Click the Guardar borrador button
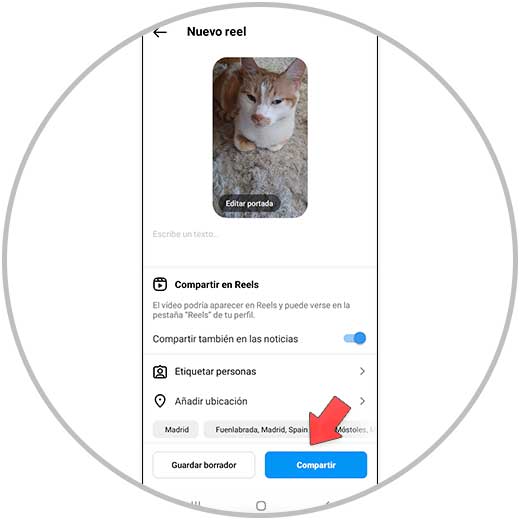Viewport: 520px width, 520px height. tap(204, 465)
